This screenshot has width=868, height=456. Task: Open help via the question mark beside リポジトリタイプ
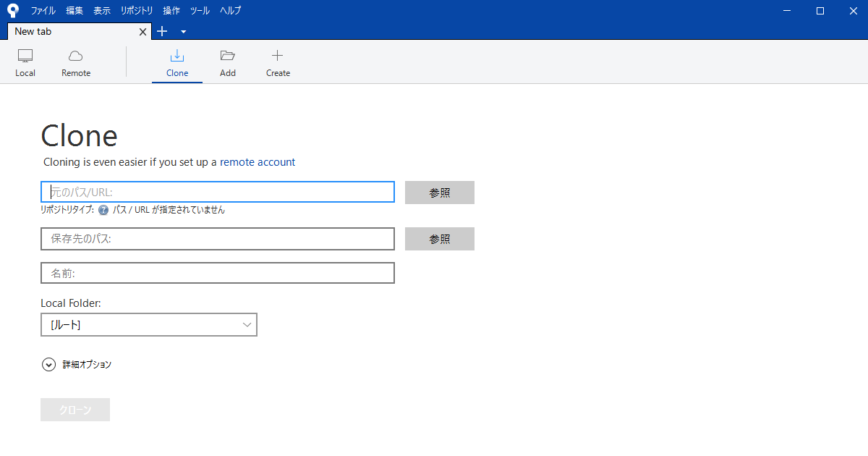(103, 209)
